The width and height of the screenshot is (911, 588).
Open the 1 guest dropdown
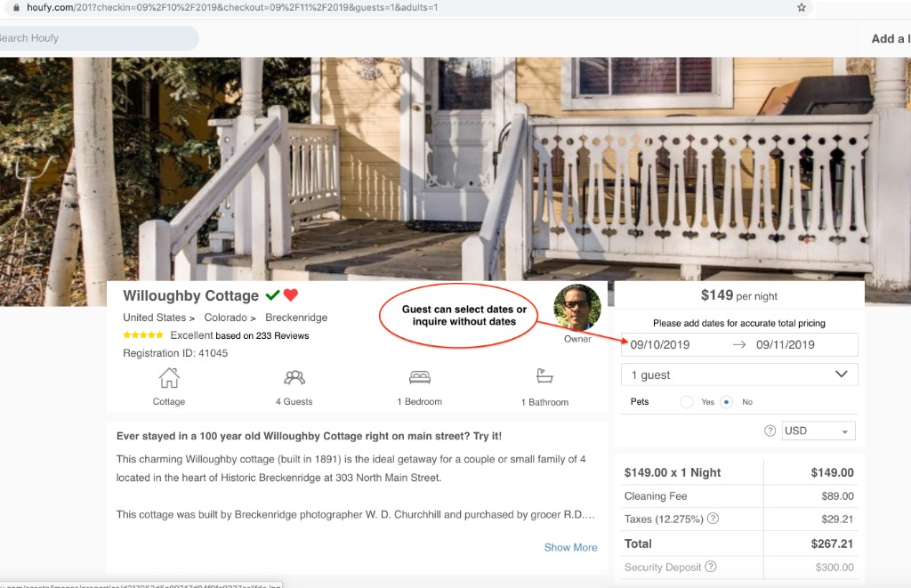point(739,375)
